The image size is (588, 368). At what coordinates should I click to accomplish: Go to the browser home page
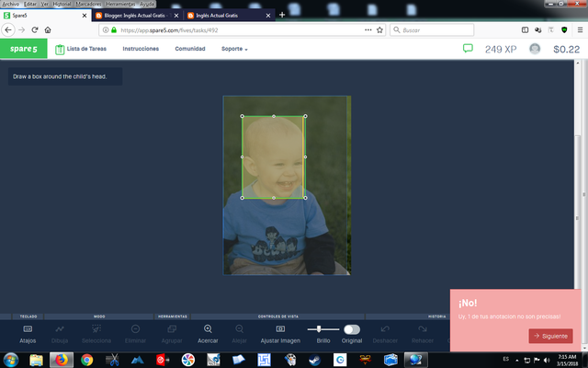(x=48, y=29)
